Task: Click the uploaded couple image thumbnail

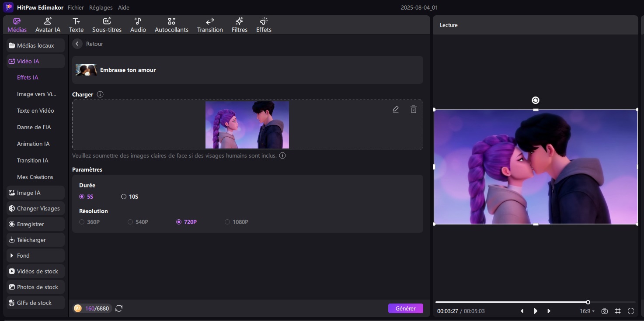Action: pyautogui.click(x=247, y=125)
